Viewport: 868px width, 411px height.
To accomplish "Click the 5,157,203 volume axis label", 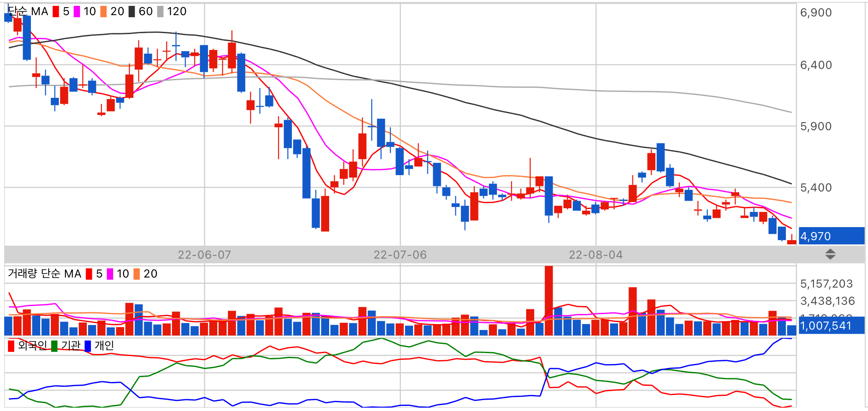I will [826, 284].
